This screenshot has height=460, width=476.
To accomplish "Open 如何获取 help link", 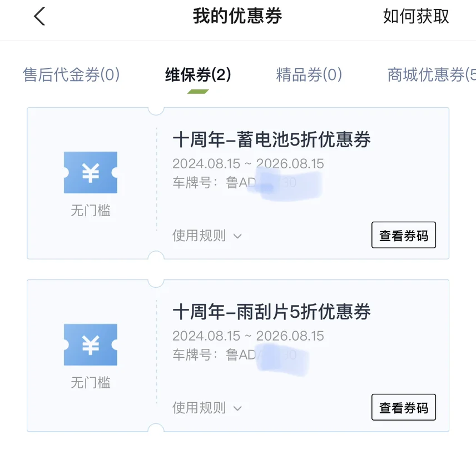I will [x=416, y=17].
